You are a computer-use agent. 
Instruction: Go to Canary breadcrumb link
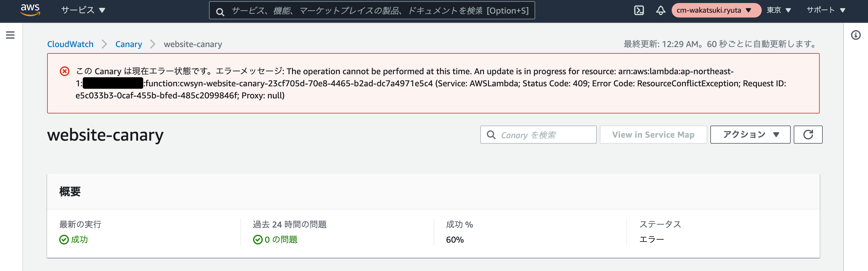click(x=128, y=44)
